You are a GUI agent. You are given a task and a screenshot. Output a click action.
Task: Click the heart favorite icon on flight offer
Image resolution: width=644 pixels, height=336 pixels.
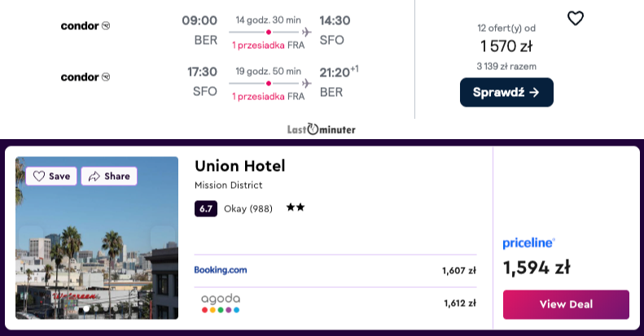(575, 19)
